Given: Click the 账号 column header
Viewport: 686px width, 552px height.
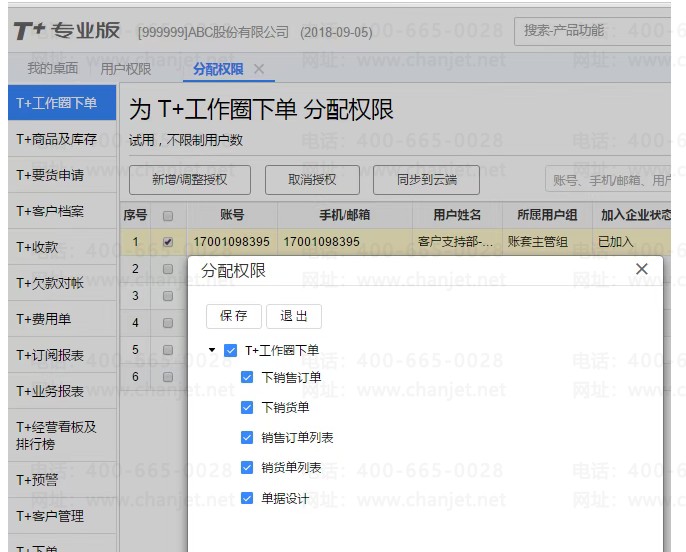Looking at the screenshot, I should click(x=232, y=215).
